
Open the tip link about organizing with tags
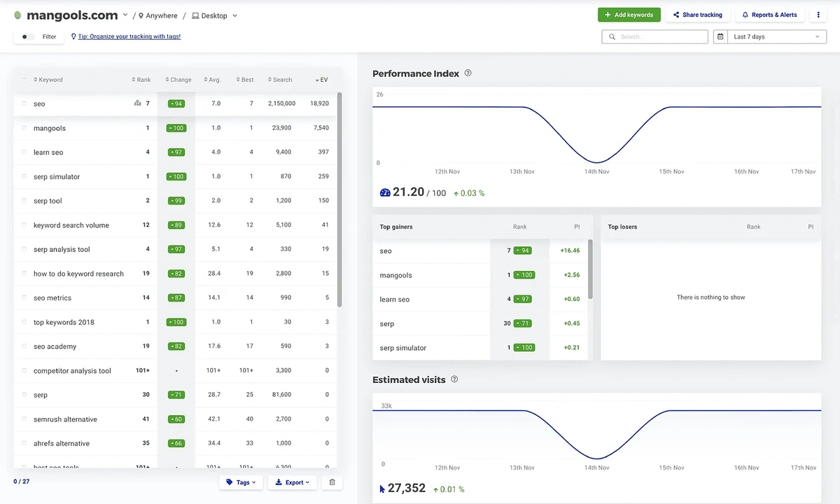click(129, 36)
